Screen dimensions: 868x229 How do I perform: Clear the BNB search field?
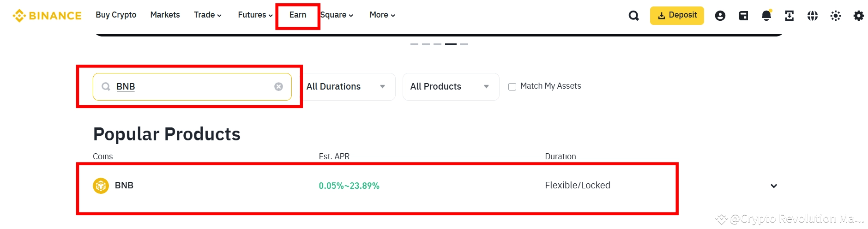[x=278, y=87]
